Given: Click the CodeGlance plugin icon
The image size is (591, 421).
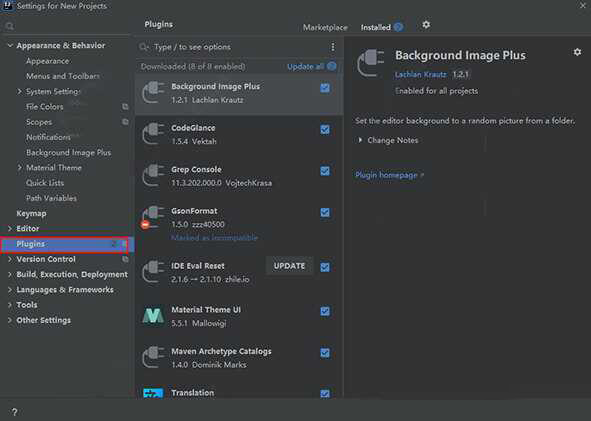Looking at the screenshot, I should 153,134.
